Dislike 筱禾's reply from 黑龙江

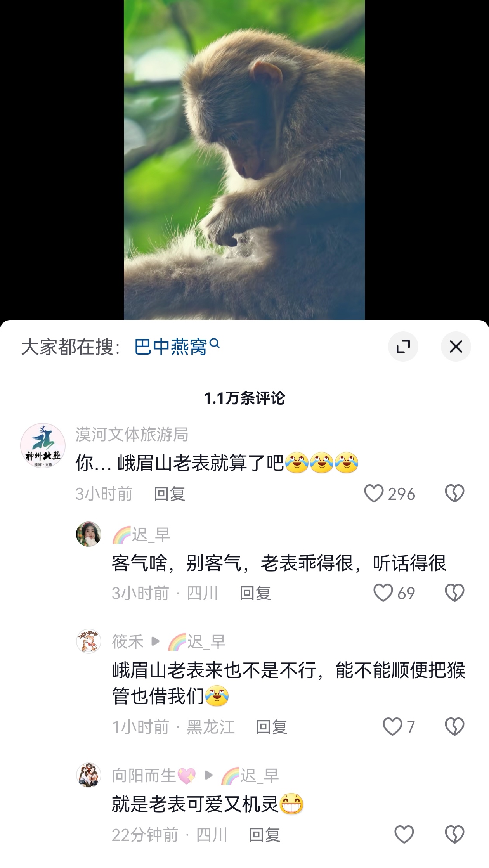454,726
